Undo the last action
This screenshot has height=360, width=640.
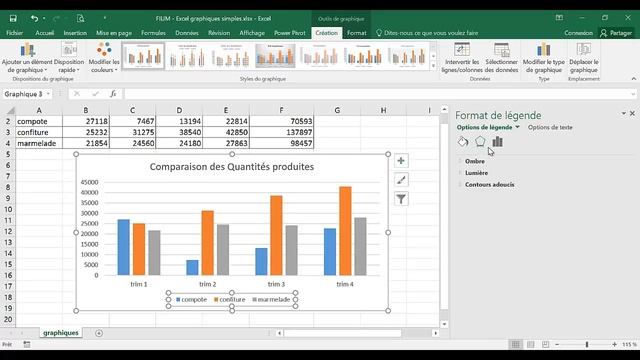point(34,18)
